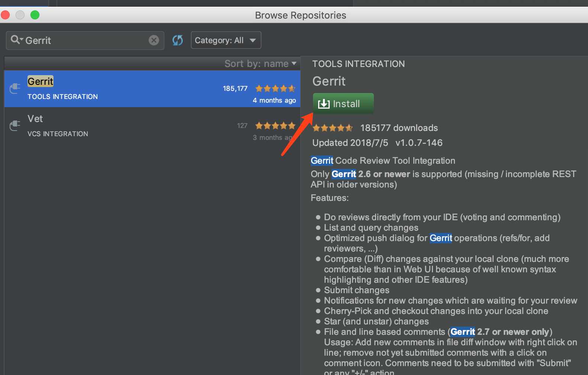Image resolution: width=588 pixels, height=375 pixels.
Task: Open the search history dropdown arrow
Action: 22,39
